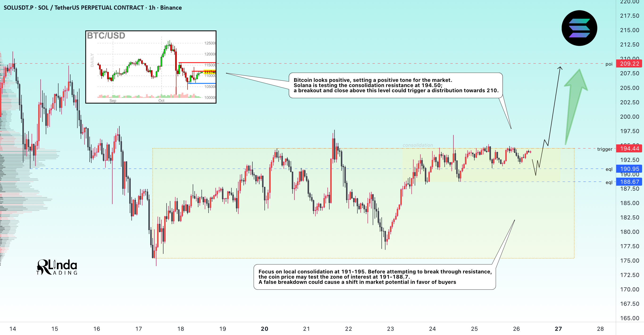Click date 20 on the time axis
The image size is (644, 335).
click(x=264, y=329)
